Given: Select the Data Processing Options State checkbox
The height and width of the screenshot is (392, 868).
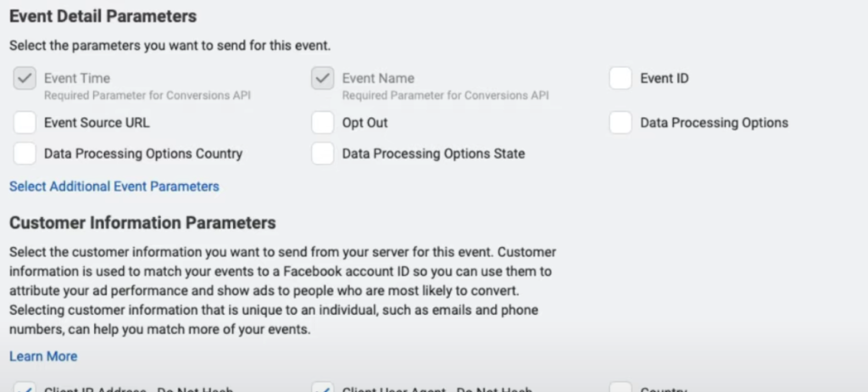Looking at the screenshot, I should [322, 154].
